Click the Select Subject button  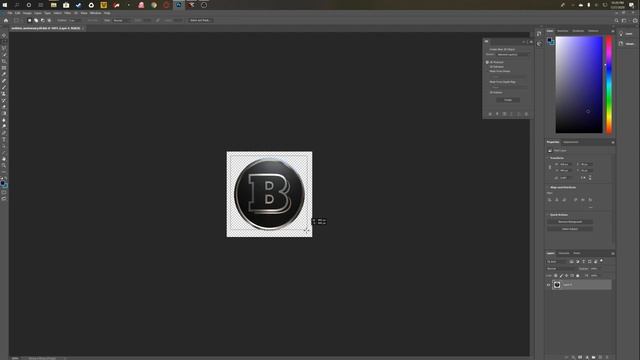click(570, 229)
